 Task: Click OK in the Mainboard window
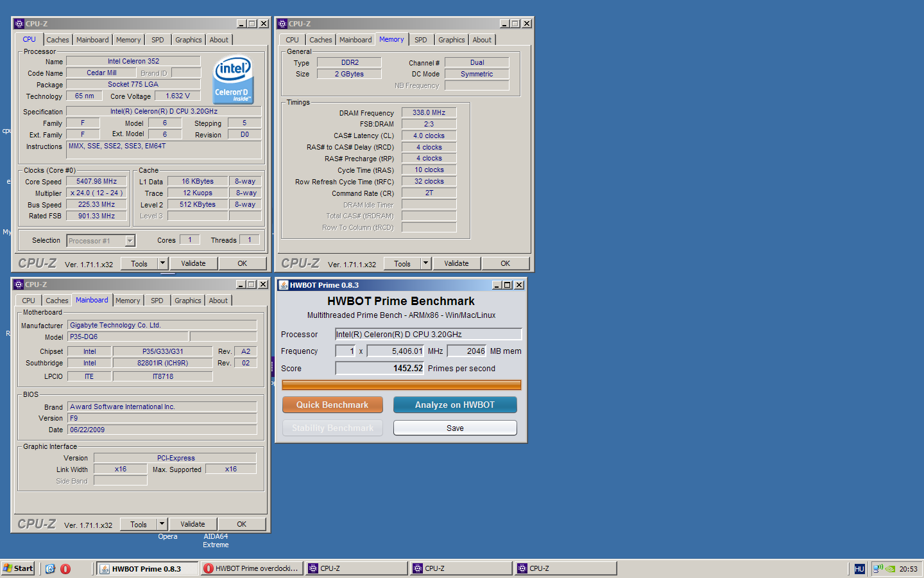coord(242,524)
